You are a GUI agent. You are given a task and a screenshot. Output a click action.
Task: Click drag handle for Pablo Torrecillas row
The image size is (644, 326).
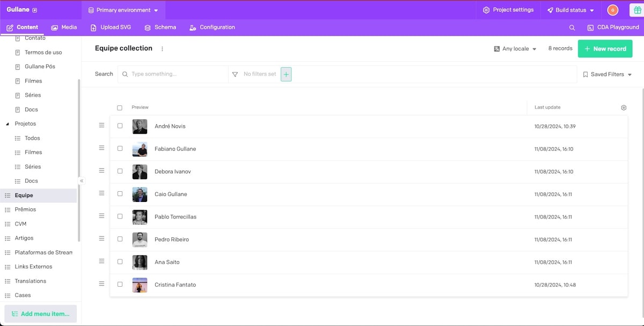tap(101, 216)
